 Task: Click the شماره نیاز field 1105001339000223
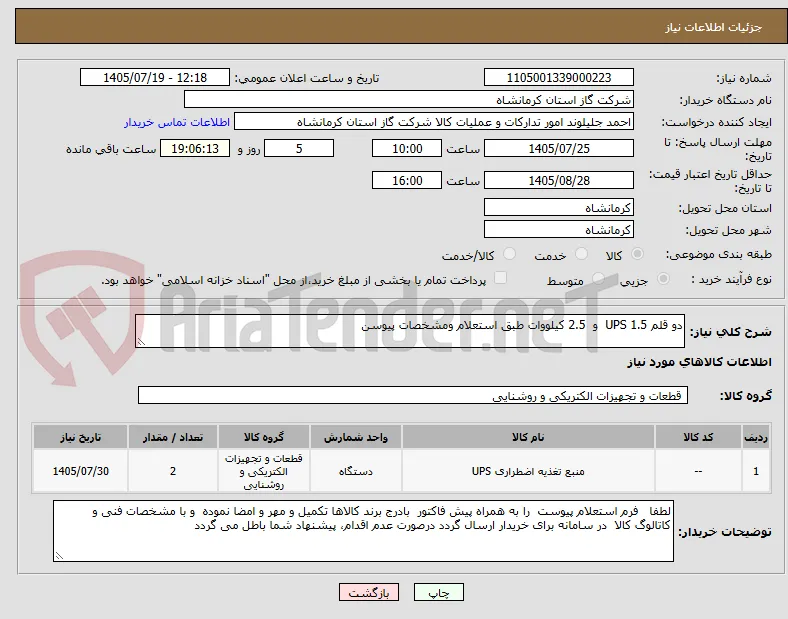(558, 77)
